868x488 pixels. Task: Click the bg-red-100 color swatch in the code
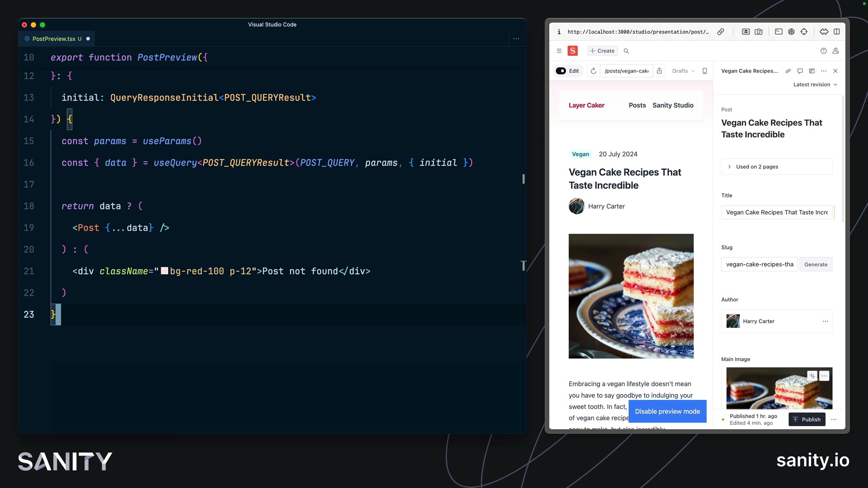[164, 271]
